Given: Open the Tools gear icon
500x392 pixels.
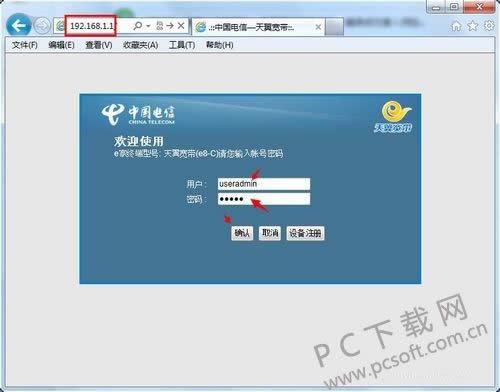Looking at the screenshot, I should coord(489,26).
